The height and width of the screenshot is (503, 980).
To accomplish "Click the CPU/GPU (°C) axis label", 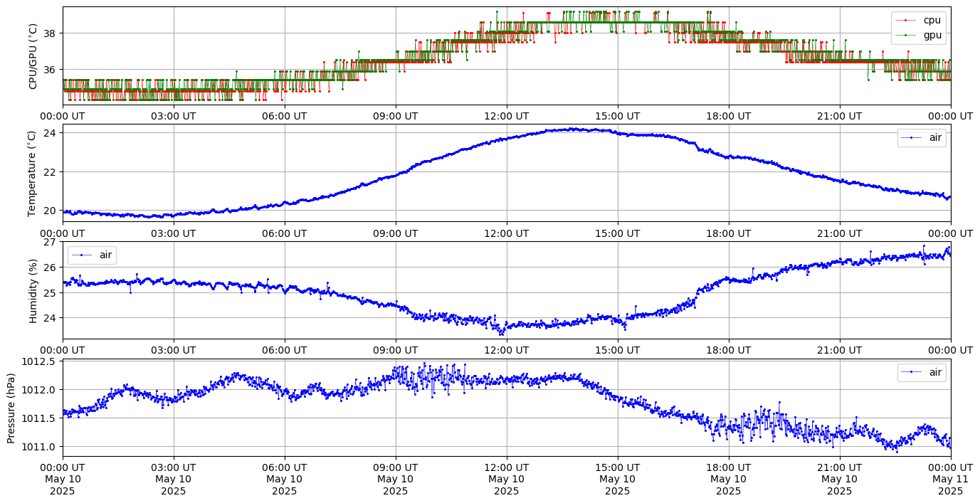I will pyautogui.click(x=33, y=55).
